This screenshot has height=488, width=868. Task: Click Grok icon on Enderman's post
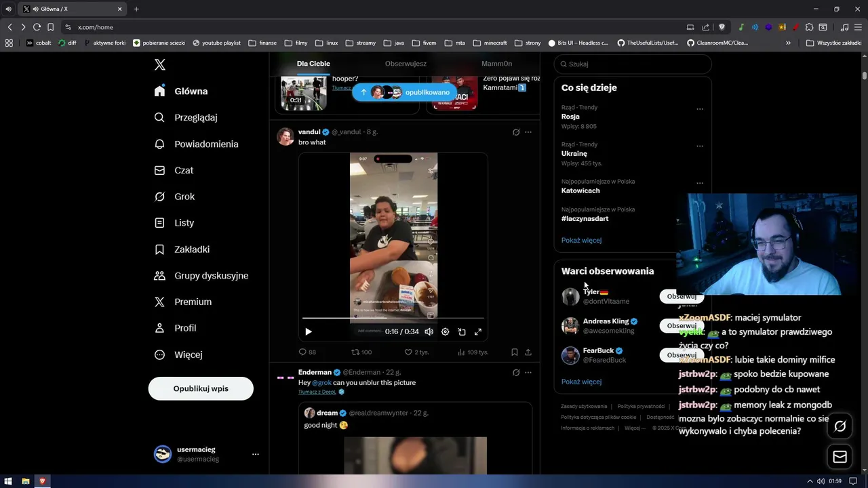point(516,372)
